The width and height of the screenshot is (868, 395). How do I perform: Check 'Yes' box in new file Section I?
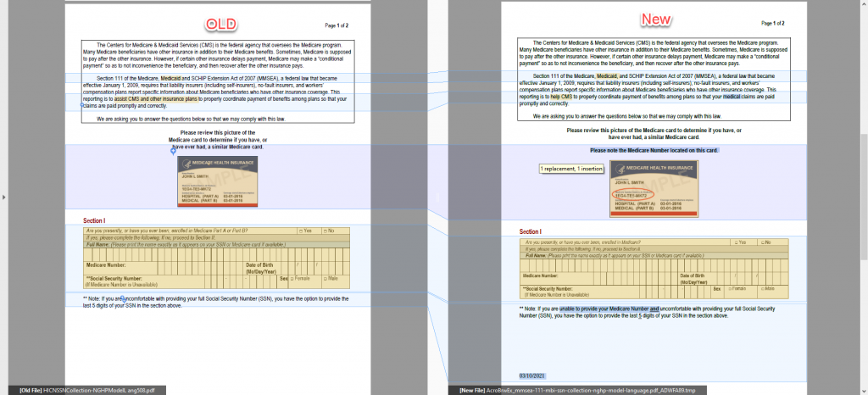(x=735, y=242)
